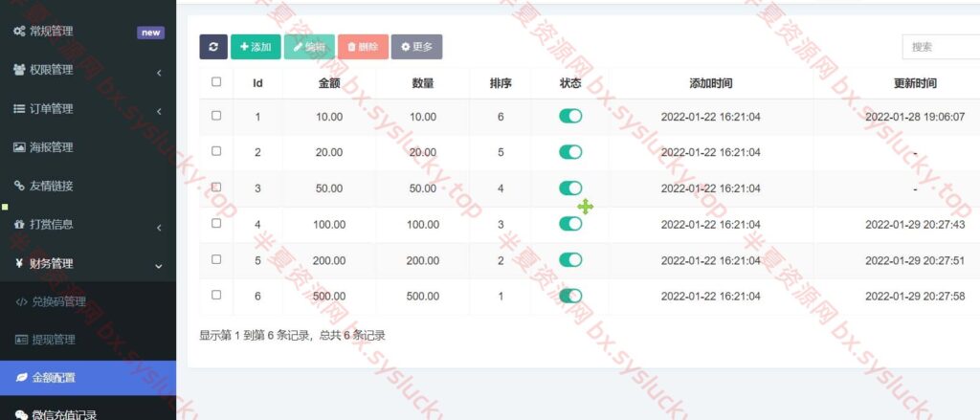Viewport: 980px width, 420px height.
Task: Click the 权限管理 users icon
Action: 19,70
